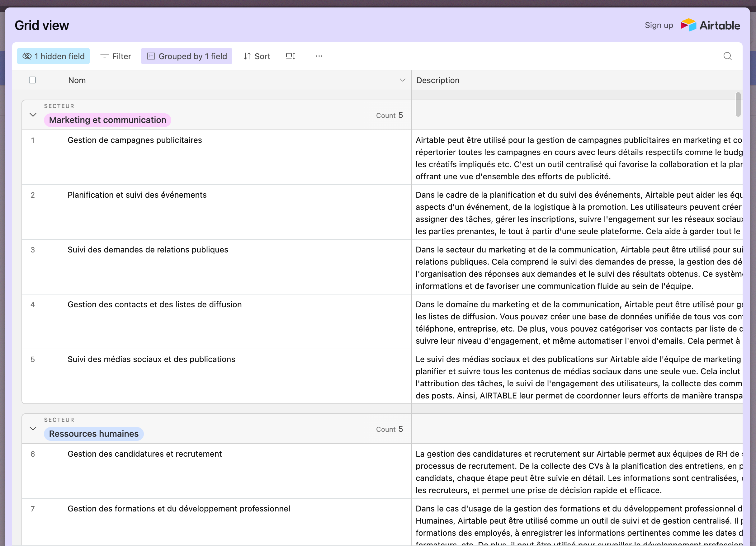The height and width of the screenshot is (546, 756).
Task: Open the Description column header
Action: (437, 80)
